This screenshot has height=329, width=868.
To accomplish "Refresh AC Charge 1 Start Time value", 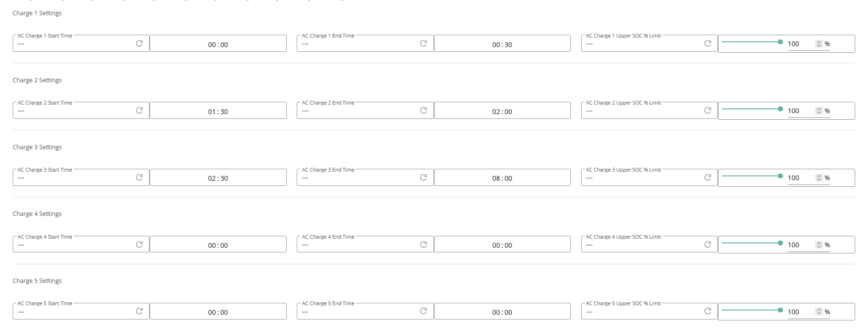I will click(x=139, y=43).
